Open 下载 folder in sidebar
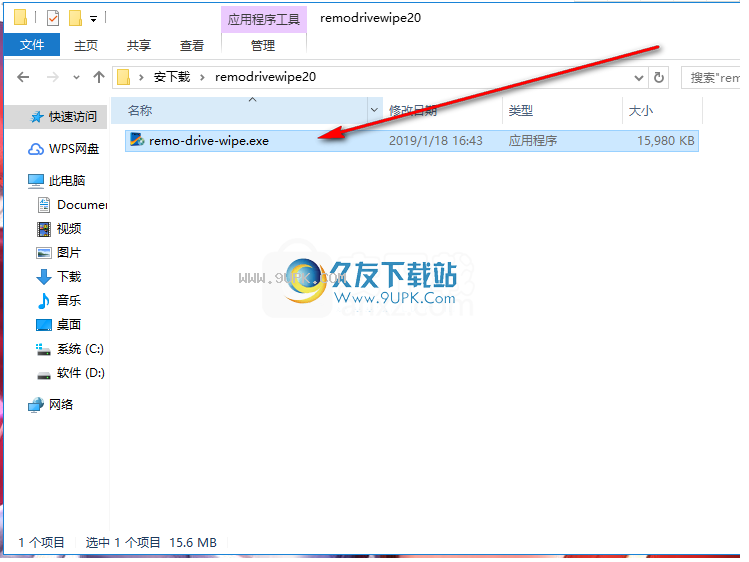This screenshot has width=749, height=562. 69,276
